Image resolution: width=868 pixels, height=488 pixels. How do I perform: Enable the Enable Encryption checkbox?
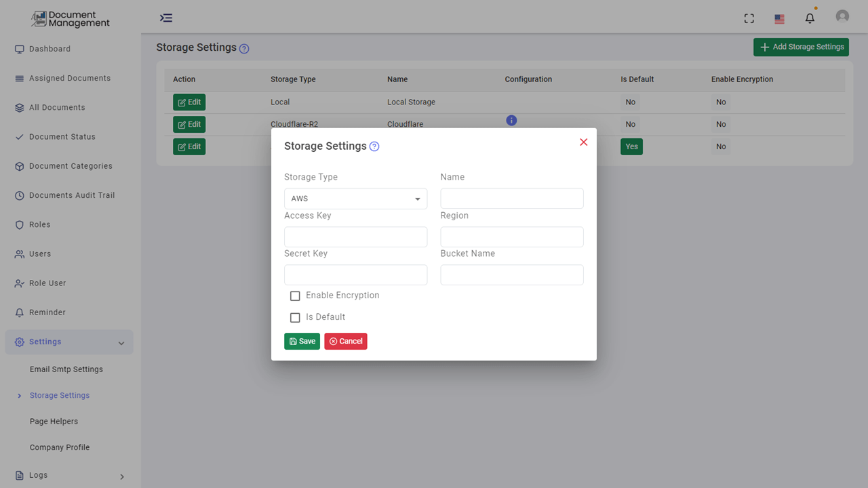pos(295,296)
